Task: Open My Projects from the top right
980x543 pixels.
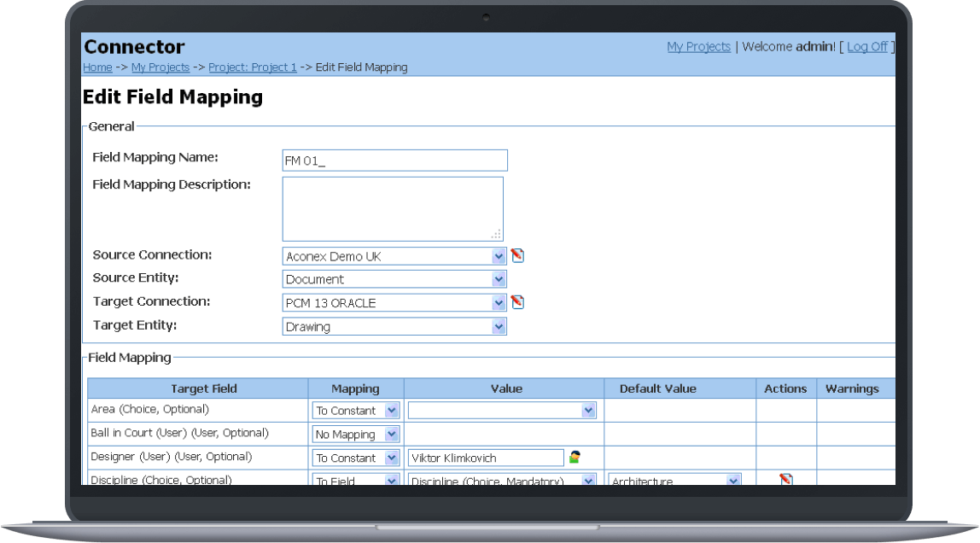Action: pos(698,46)
